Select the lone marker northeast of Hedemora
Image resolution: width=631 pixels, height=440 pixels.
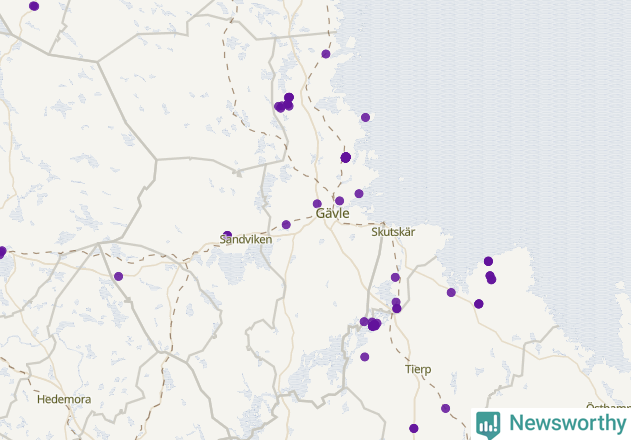pyautogui.click(x=118, y=276)
